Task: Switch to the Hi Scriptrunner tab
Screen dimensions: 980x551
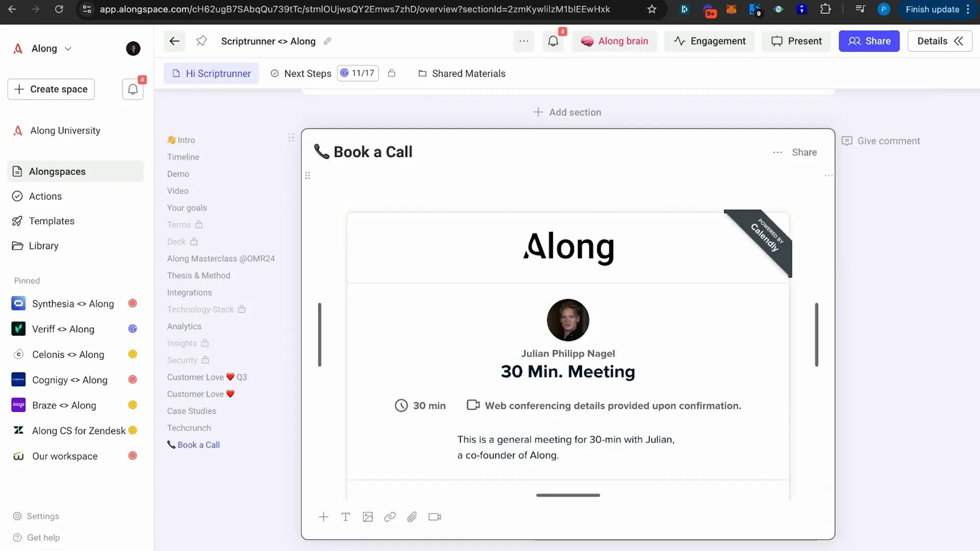Action: (x=211, y=73)
